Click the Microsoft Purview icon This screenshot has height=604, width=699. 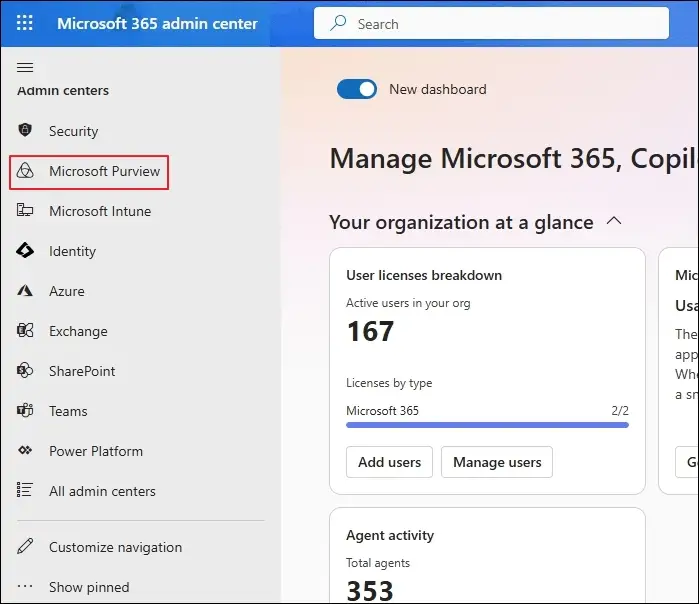(x=25, y=171)
